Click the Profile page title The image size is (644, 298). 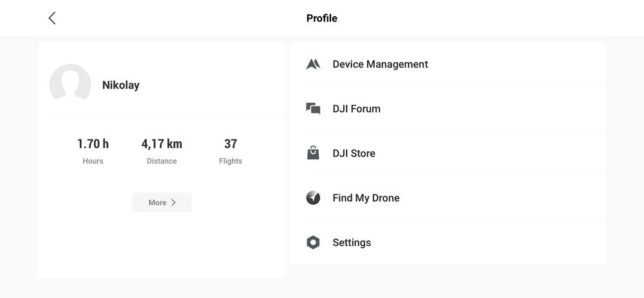tap(322, 18)
